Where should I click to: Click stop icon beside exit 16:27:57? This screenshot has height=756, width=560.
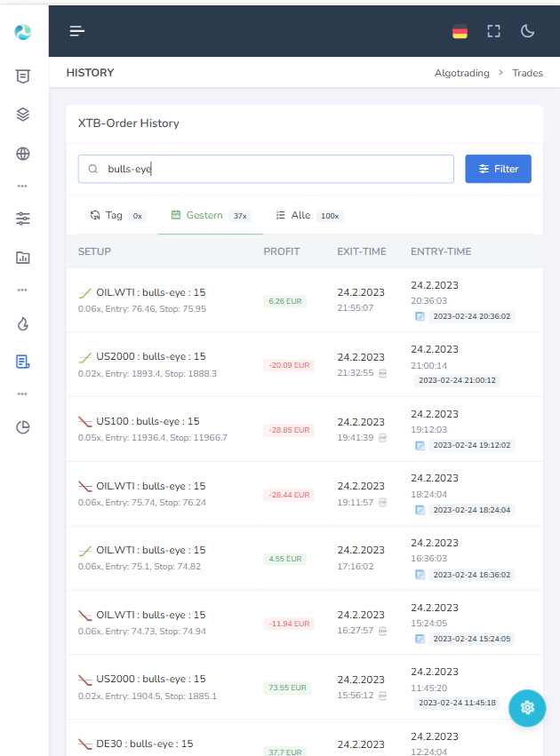[382, 631]
